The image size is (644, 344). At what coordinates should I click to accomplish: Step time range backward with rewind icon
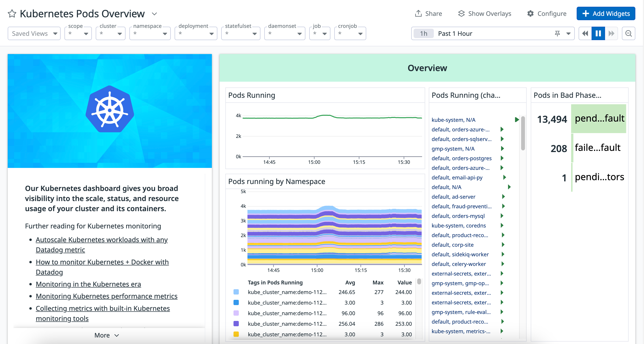coord(585,33)
